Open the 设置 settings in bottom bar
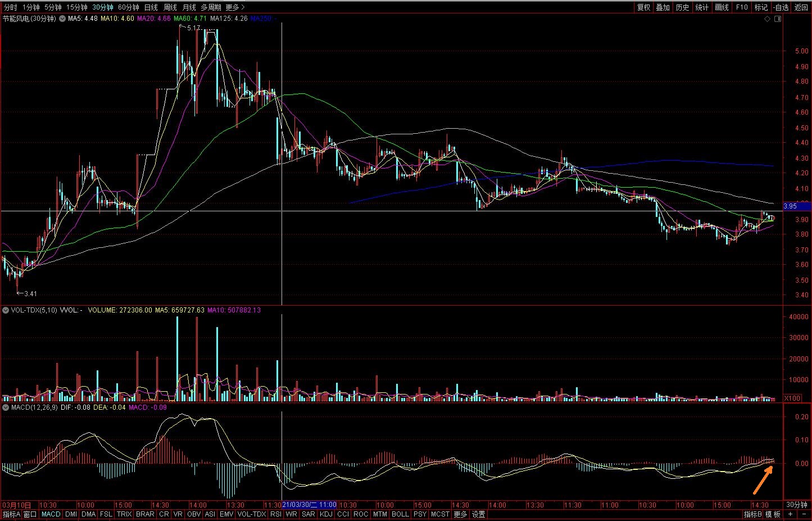The image size is (812, 521). (478, 514)
